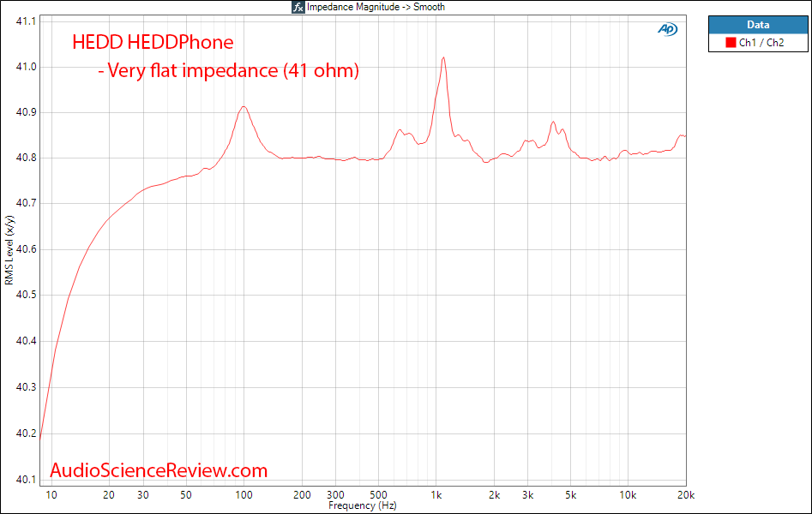Click the 40.3 y-axis tick label
812x514 pixels.
click(26, 387)
